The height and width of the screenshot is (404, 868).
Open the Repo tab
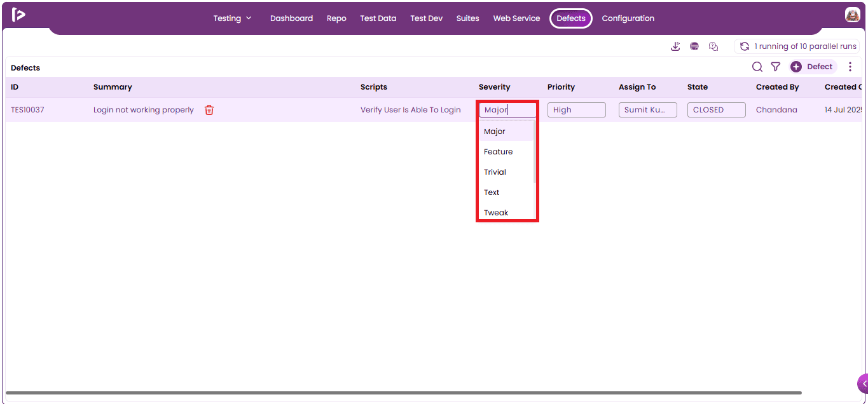336,18
